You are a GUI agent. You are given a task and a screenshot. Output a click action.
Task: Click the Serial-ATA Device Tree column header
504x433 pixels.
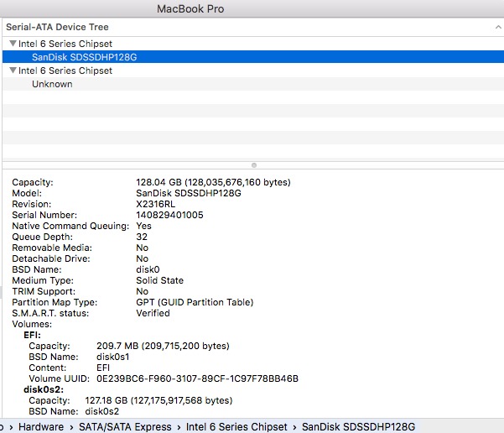coord(253,27)
